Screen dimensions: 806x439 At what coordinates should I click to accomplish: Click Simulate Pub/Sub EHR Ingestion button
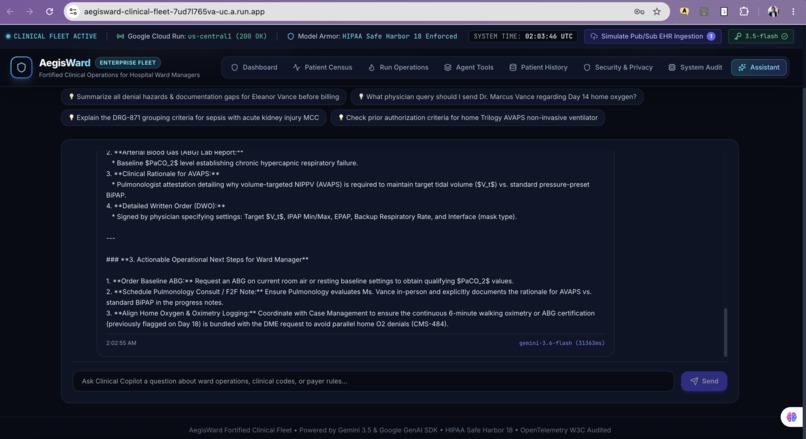[653, 36]
